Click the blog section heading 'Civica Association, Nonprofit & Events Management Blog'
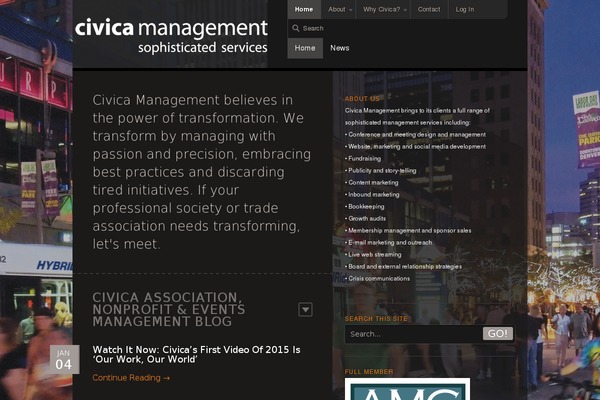 (169, 309)
